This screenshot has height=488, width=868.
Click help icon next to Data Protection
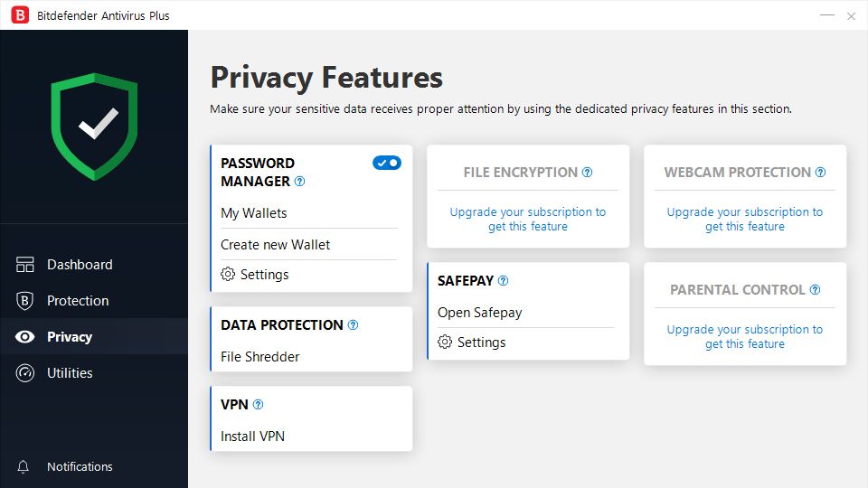pos(353,325)
